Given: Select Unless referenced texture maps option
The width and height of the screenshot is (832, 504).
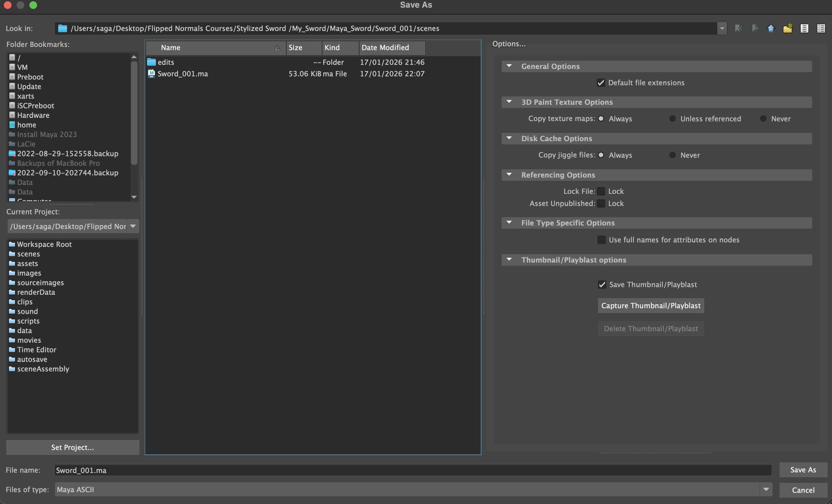Looking at the screenshot, I should tap(672, 119).
